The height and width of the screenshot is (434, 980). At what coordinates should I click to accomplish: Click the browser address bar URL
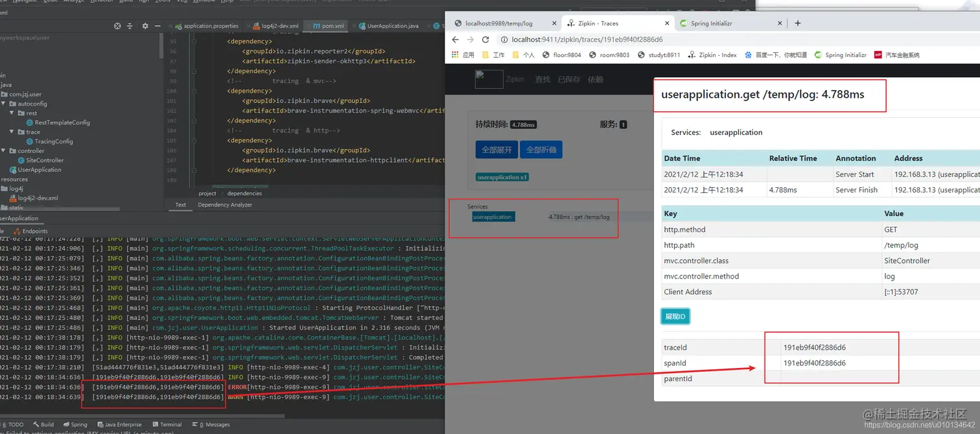[x=587, y=40]
